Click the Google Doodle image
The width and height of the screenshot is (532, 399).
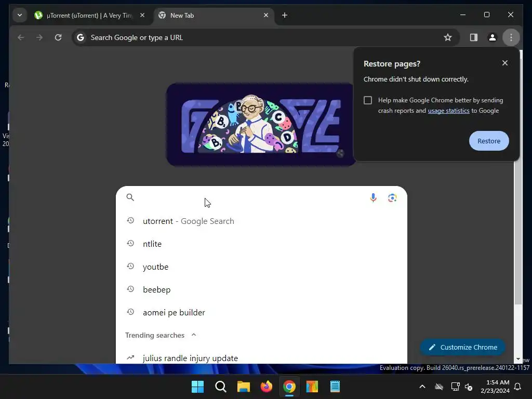[x=261, y=125]
